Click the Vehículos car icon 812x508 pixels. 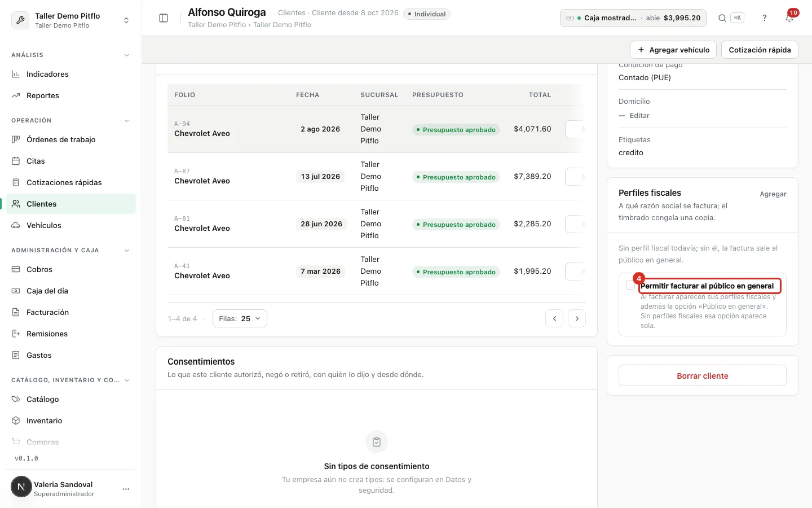coord(16,225)
